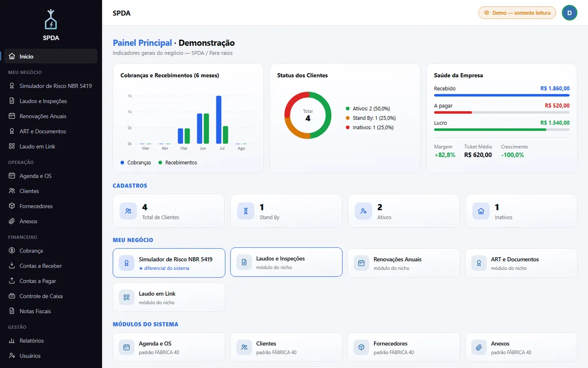The image size is (588, 368).
Task: Click the Laudos e Inspeções sidebar document icon
Action: [x=12, y=101]
